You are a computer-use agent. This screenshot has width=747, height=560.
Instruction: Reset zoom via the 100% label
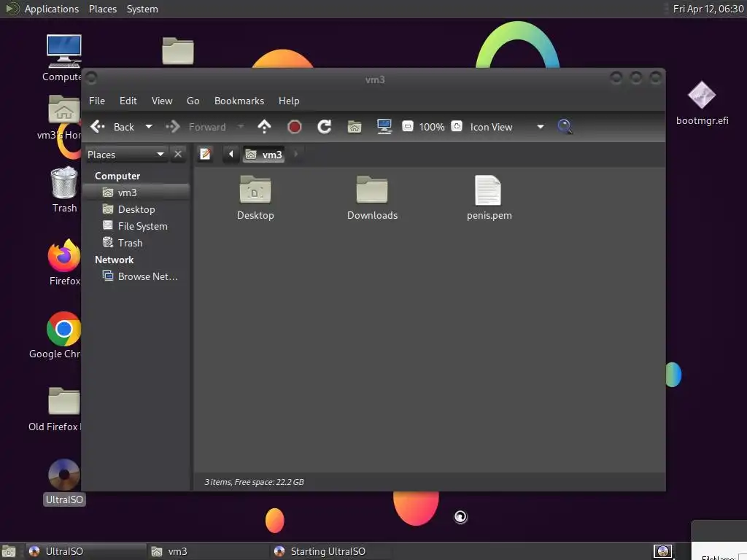(x=432, y=127)
